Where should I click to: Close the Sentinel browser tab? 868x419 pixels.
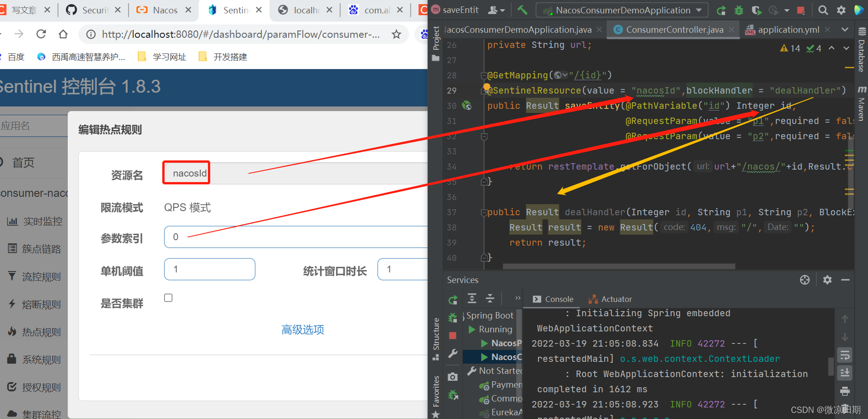tap(259, 10)
